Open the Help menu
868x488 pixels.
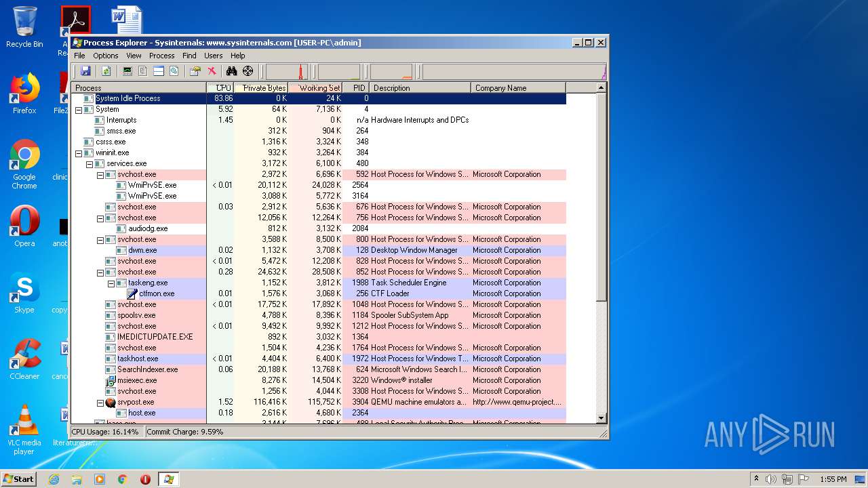238,56
